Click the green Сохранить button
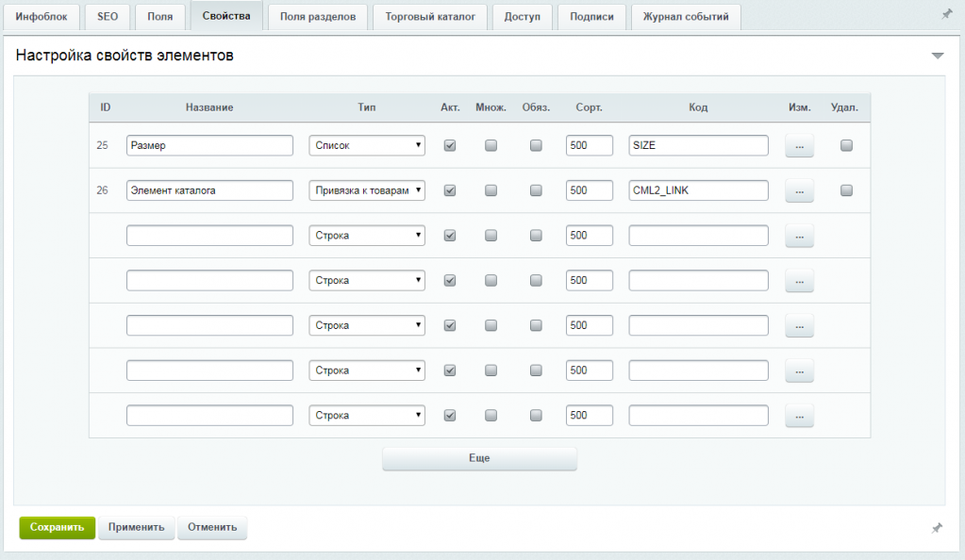 (x=58, y=527)
